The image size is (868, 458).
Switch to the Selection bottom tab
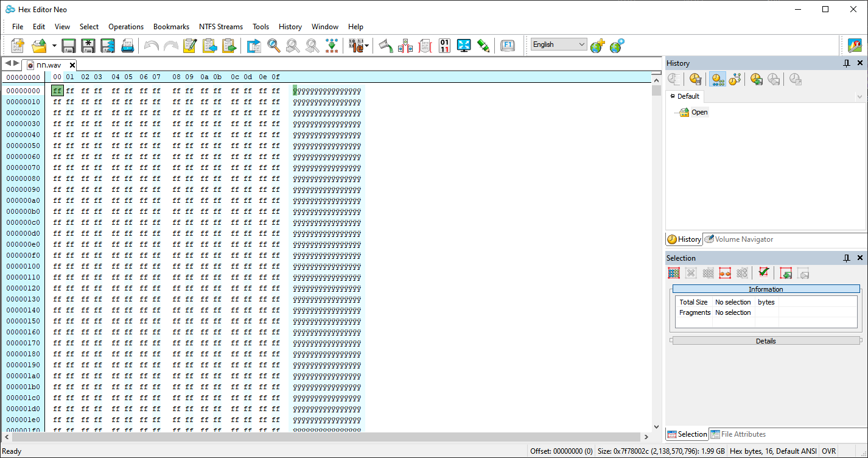687,434
